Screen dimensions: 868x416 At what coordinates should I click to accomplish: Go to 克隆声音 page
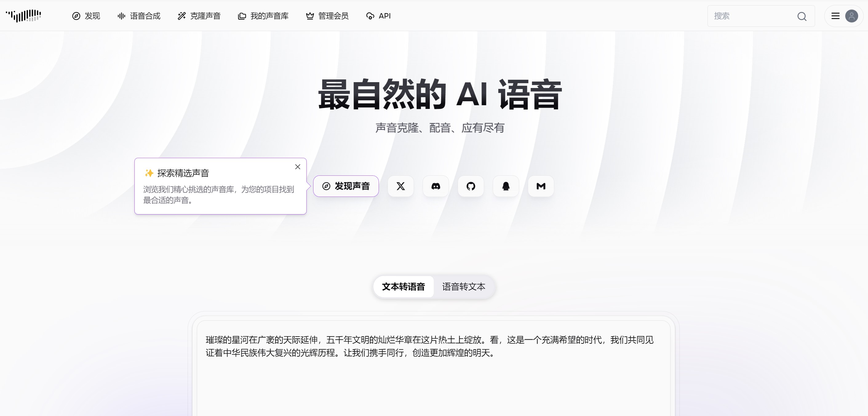199,16
